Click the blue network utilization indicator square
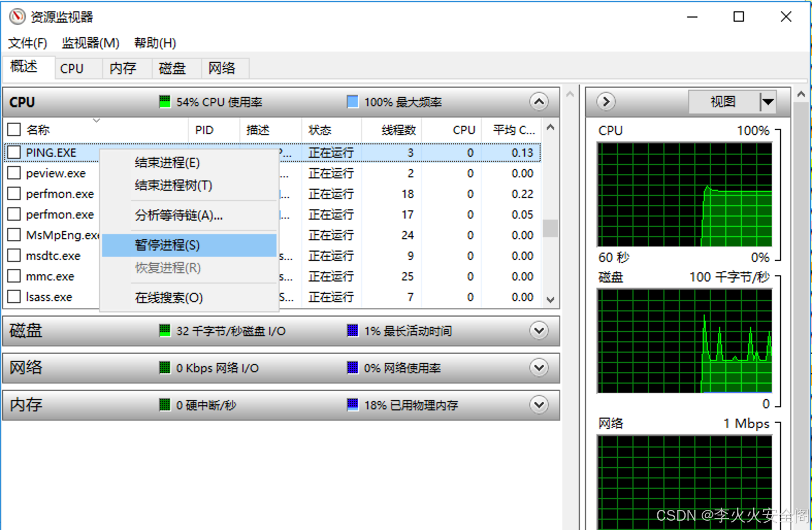The height and width of the screenshot is (530, 812). point(352,368)
